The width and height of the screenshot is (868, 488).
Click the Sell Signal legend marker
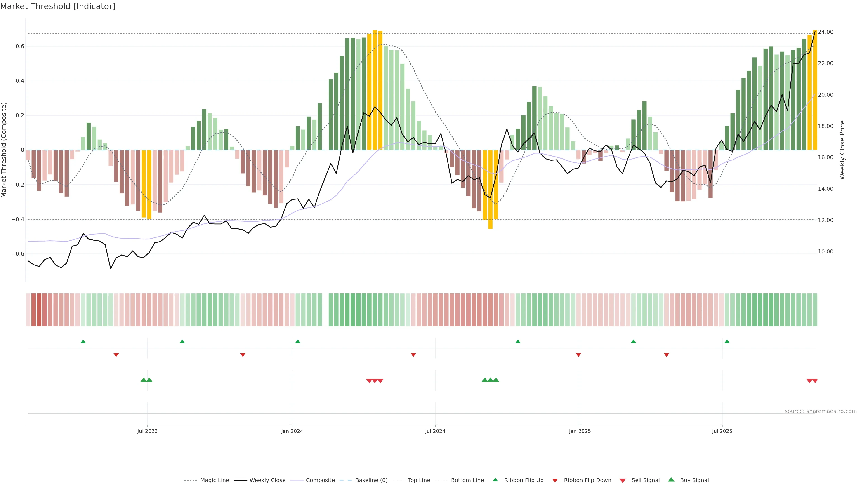pos(623,480)
